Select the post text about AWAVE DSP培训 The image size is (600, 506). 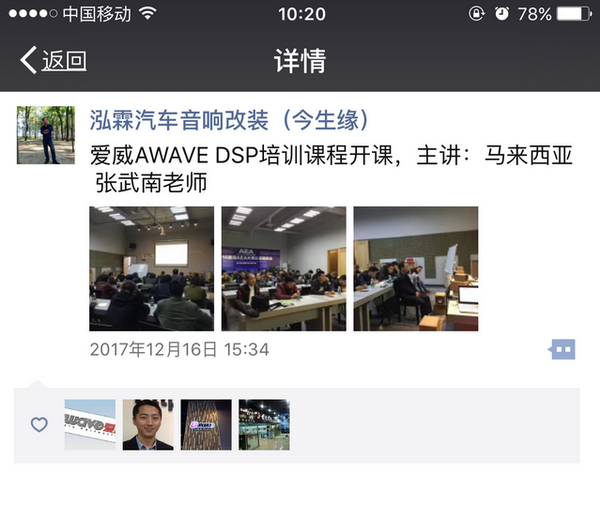coord(331,168)
